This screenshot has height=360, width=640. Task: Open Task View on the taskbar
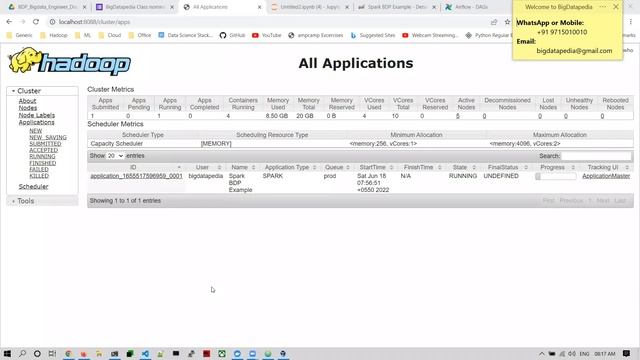tap(52, 353)
